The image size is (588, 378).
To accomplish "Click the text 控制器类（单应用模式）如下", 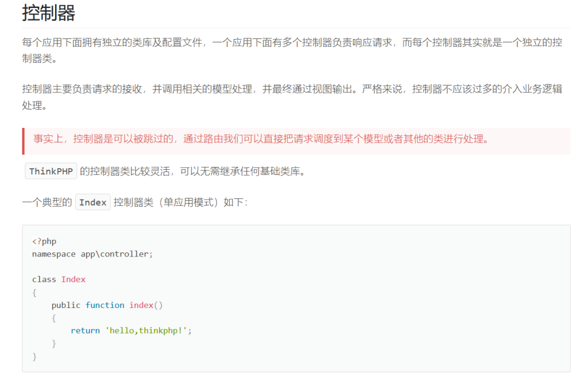I will (181, 202).
